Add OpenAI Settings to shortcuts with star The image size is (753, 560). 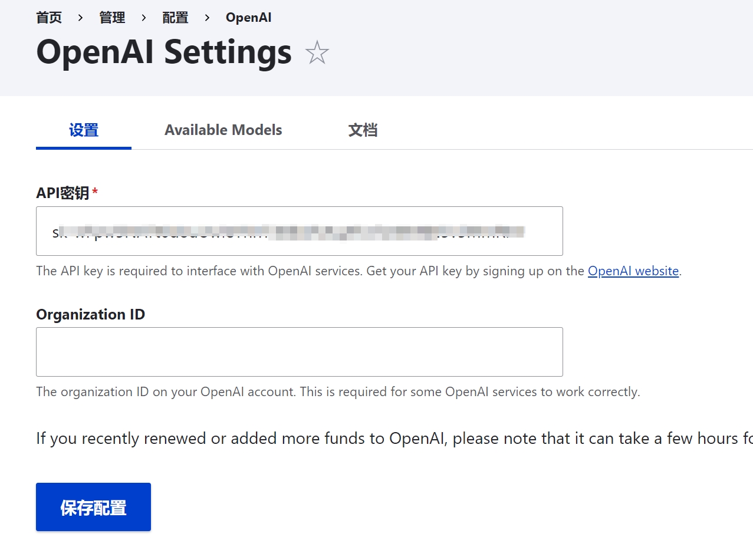coord(317,53)
